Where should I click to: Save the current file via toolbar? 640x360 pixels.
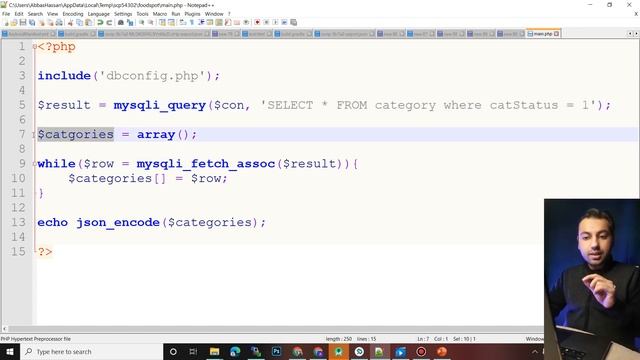[x=23, y=22]
